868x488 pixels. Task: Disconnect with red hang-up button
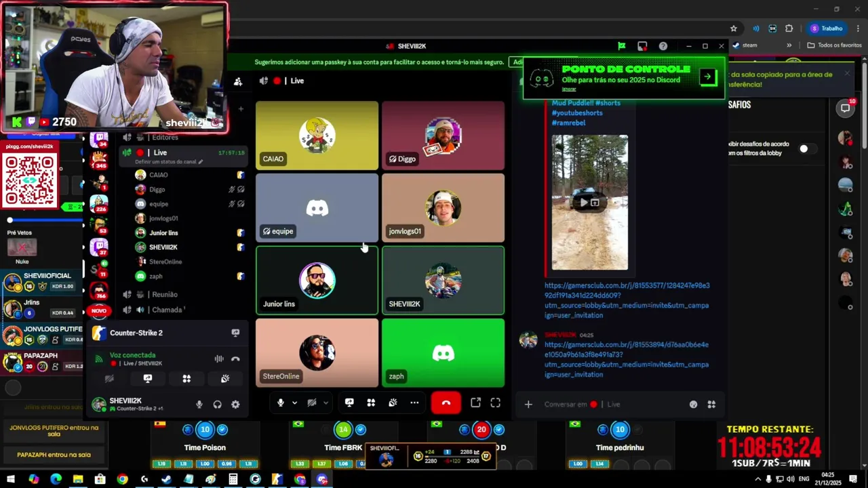coord(446,403)
